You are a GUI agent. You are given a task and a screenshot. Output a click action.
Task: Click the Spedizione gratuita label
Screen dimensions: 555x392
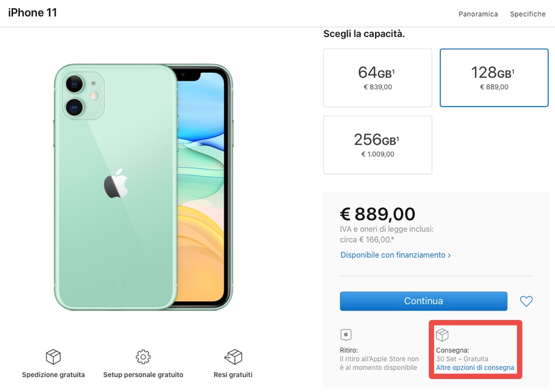coord(54,375)
